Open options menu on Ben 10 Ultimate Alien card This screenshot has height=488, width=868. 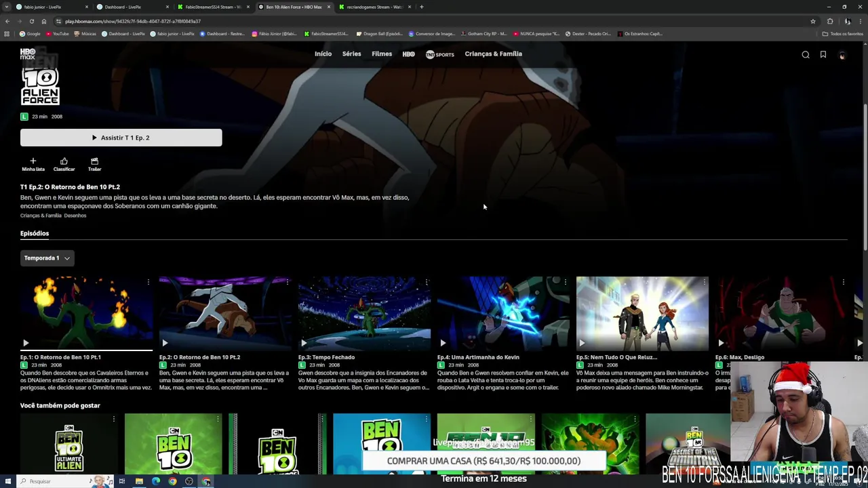[114, 419]
